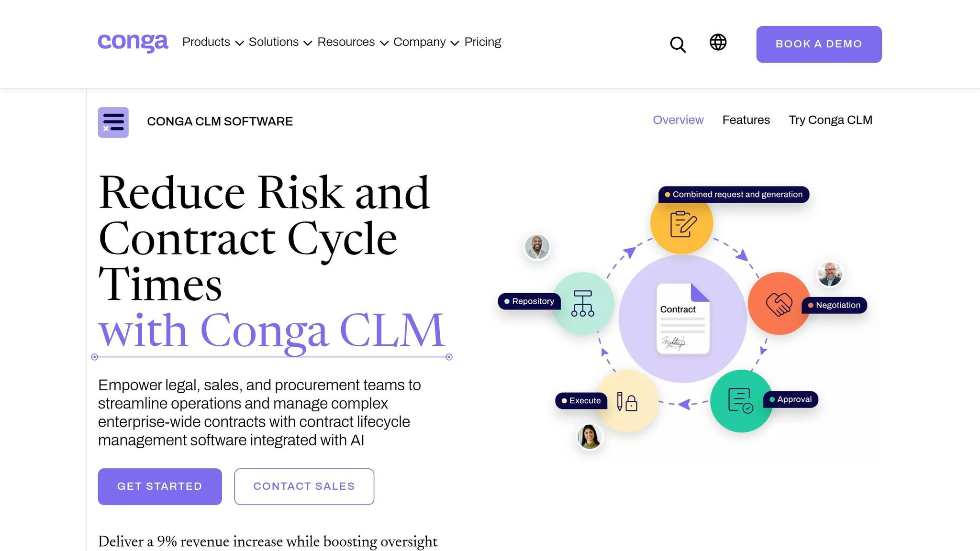Screen dimensions: 980x551
Task: Click the Get Started button
Action: [160, 486]
